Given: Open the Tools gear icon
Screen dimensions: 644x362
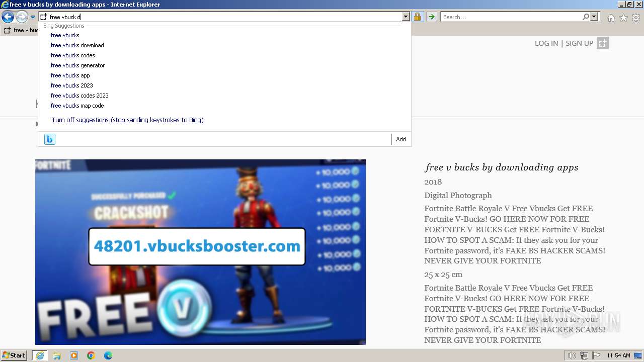Looking at the screenshot, I should (636, 18).
